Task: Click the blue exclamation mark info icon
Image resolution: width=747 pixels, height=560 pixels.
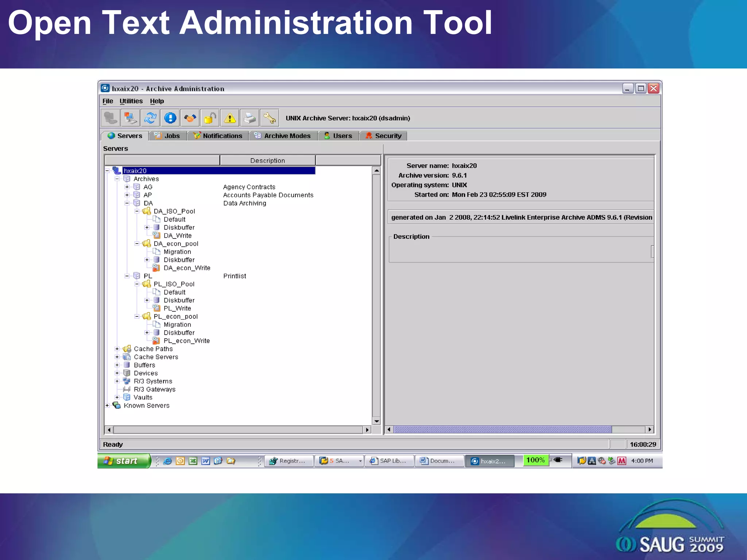Action: [170, 118]
